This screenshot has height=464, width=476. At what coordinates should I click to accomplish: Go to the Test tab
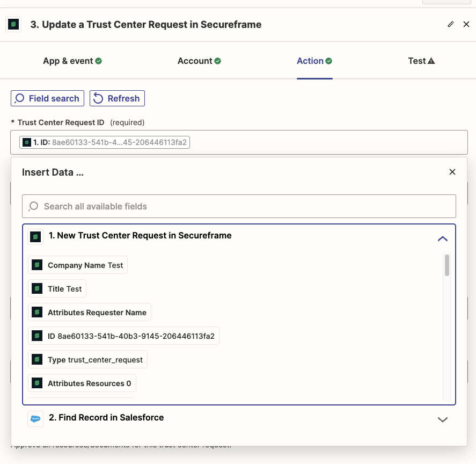click(421, 61)
